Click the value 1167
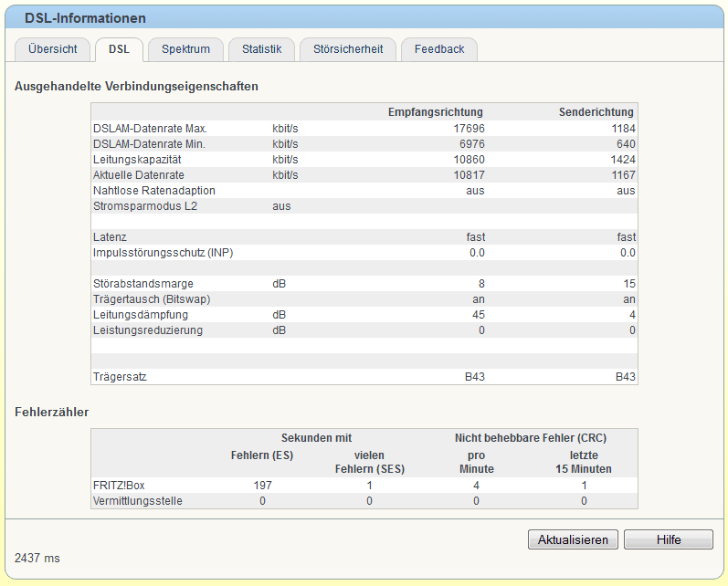The height and width of the screenshot is (586, 728). (x=623, y=175)
